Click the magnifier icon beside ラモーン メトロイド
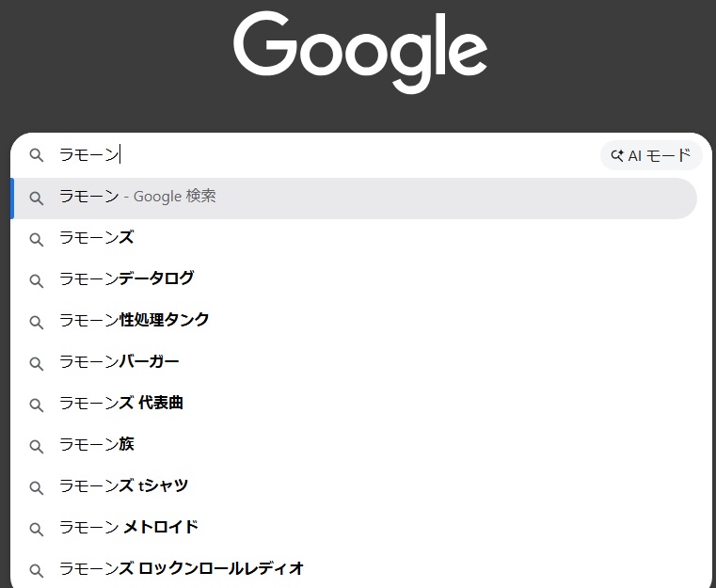The width and height of the screenshot is (716, 588). pyautogui.click(x=37, y=529)
